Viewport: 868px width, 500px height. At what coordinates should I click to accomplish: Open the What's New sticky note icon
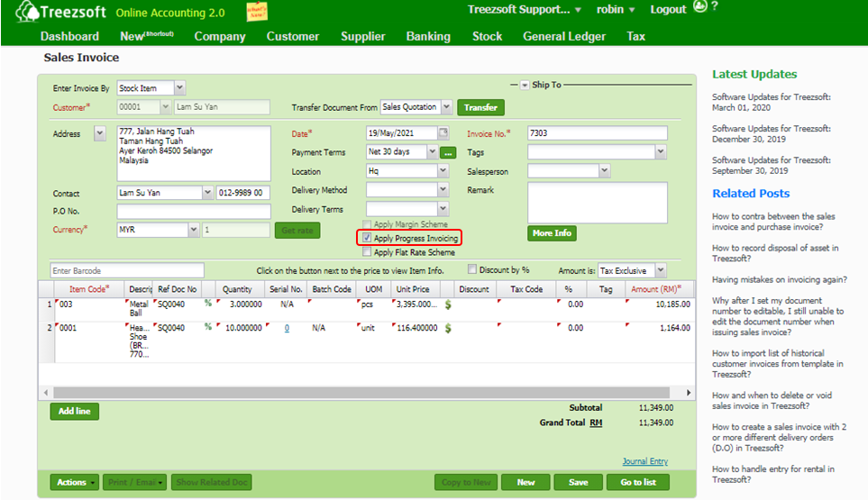(x=256, y=12)
